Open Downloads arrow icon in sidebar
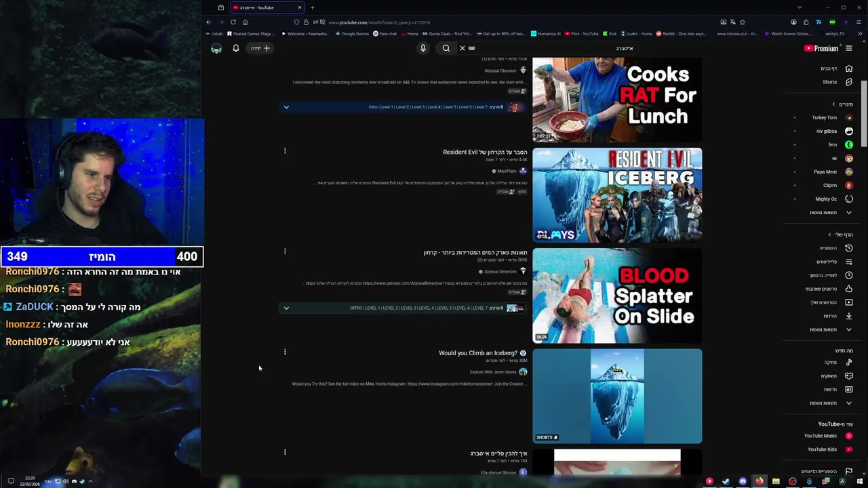 click(849, 316)
